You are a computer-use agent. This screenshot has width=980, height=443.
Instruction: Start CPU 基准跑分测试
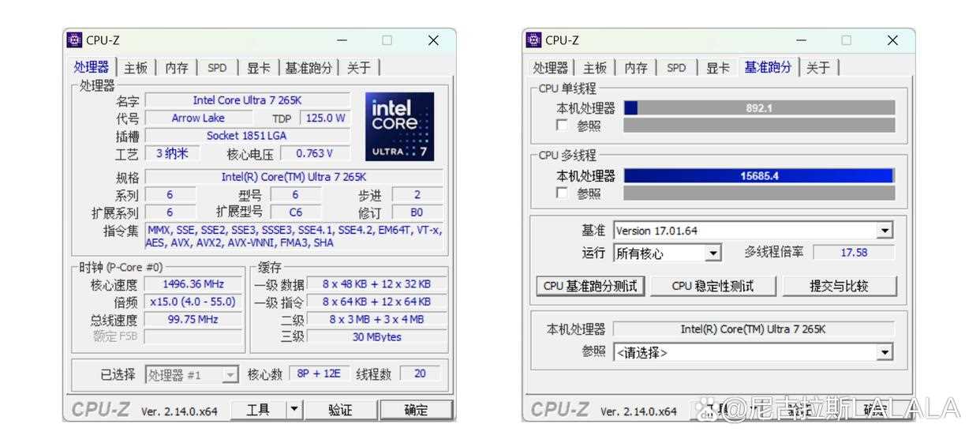pos(590,286)
